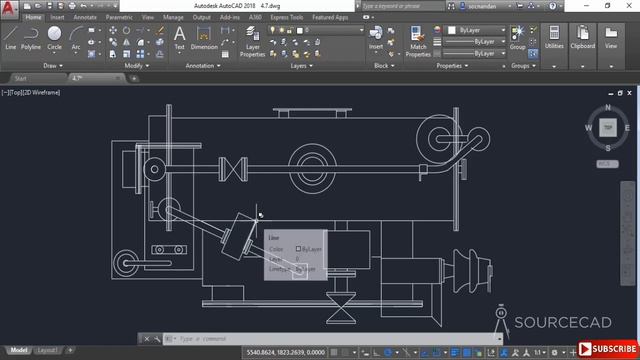Open the lineweight ByLayer dropdown
Image resolution: width=640 pixels, height=360 pixels.
475,42
